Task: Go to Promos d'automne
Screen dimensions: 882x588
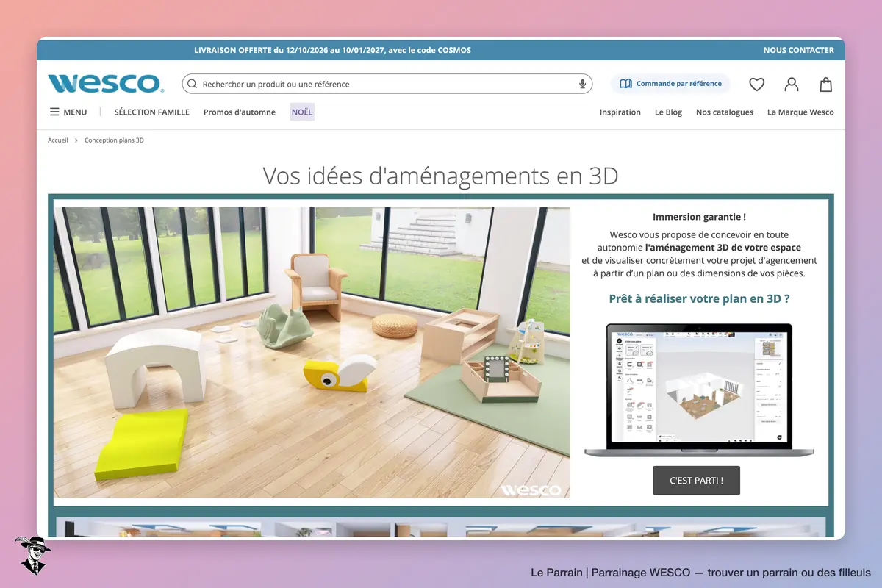Action: (x=240, y=112)
